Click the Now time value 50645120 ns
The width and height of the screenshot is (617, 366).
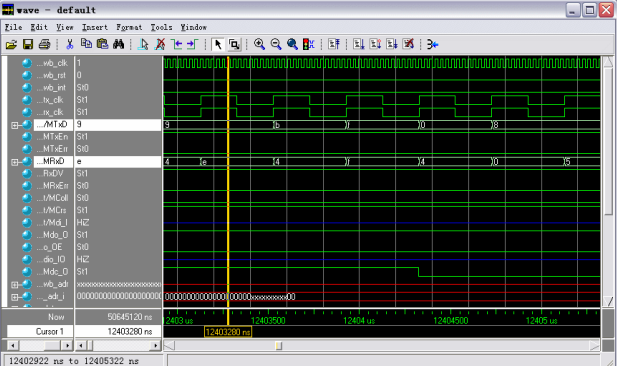pyautogui.click(x=130, y=317)
